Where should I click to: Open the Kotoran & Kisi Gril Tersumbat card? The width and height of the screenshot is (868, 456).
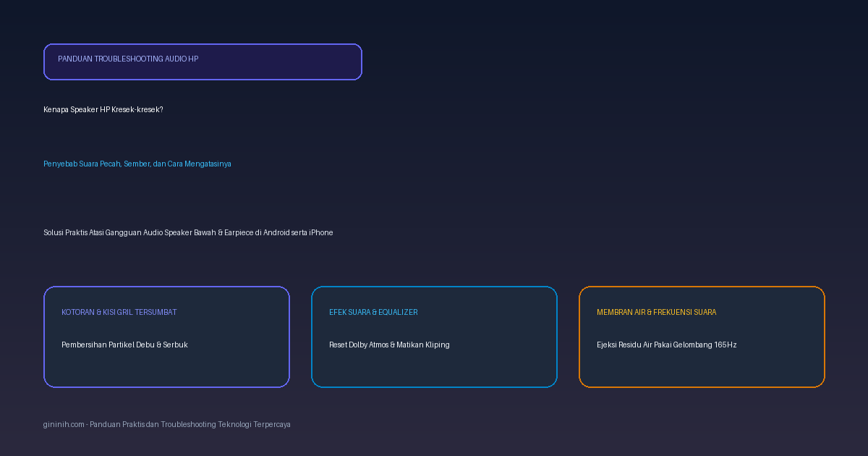pos(166,337)
